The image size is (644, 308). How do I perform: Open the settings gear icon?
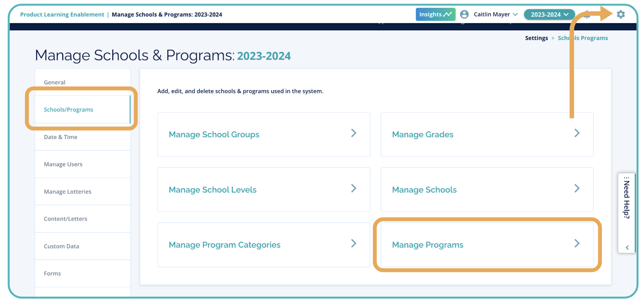(x=621, y=14)
